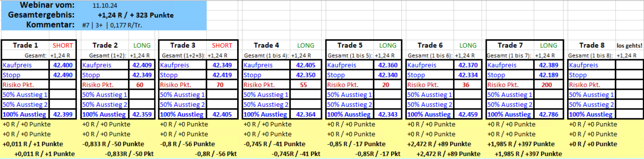The width and height of the screenshot is (644, 159).
Task: Click the SHORT label of Trade 1
Action: pos(63,45)
